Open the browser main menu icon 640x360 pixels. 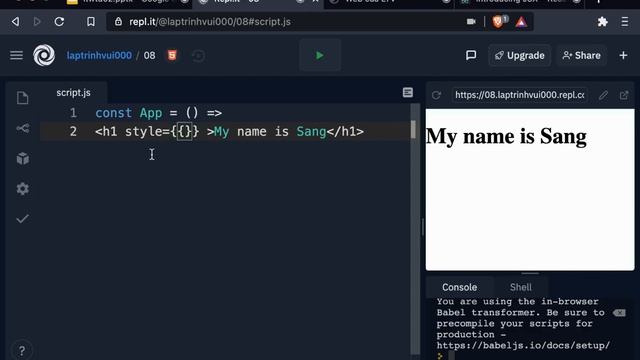point(624,22)
